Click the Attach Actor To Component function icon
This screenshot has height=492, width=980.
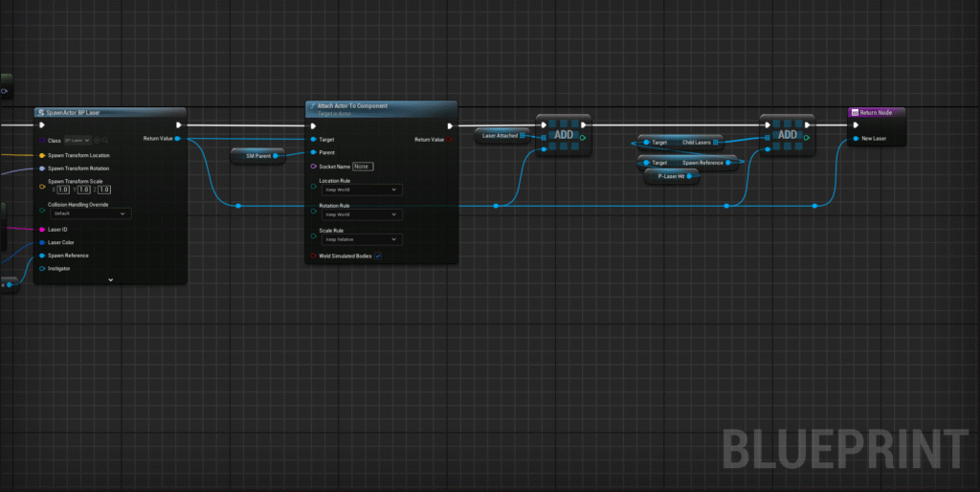pyautogui.click(x=313, y=106)
